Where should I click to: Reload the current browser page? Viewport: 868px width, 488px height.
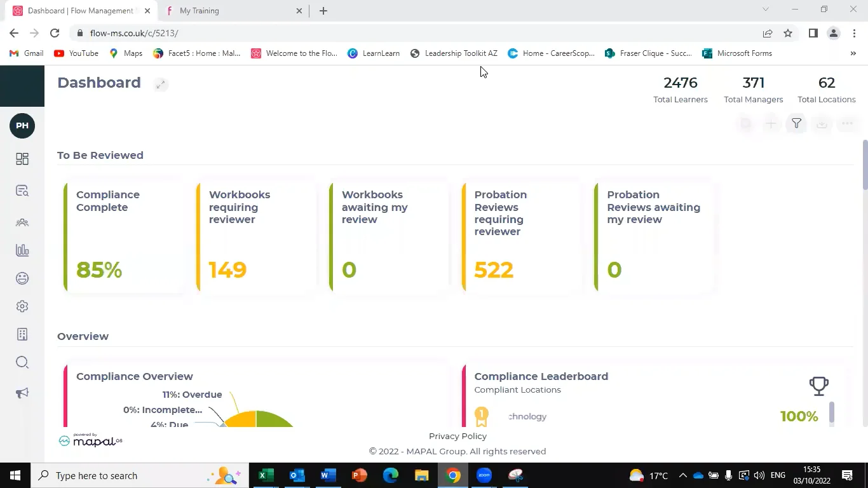click(55, 33)
